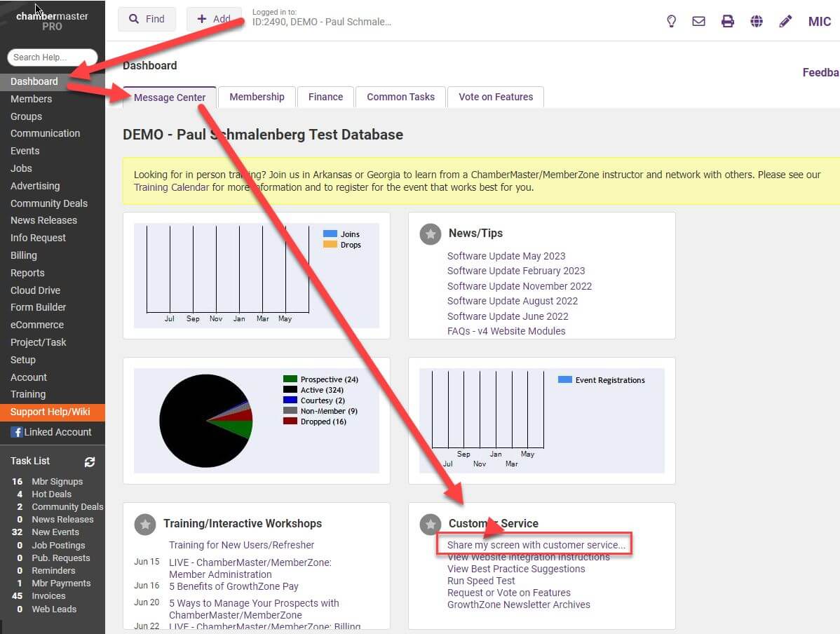The width and height of the screenshot is (840, 634).
Task: Click the Search Help input field
Action: coord(52,58)
